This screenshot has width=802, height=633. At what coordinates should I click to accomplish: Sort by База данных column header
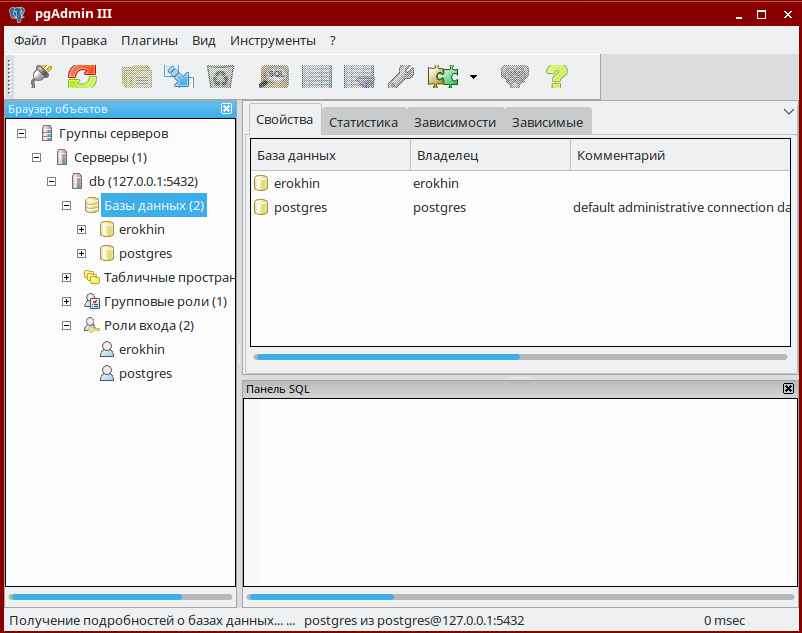pyautogui.click(x=330, y=155)
